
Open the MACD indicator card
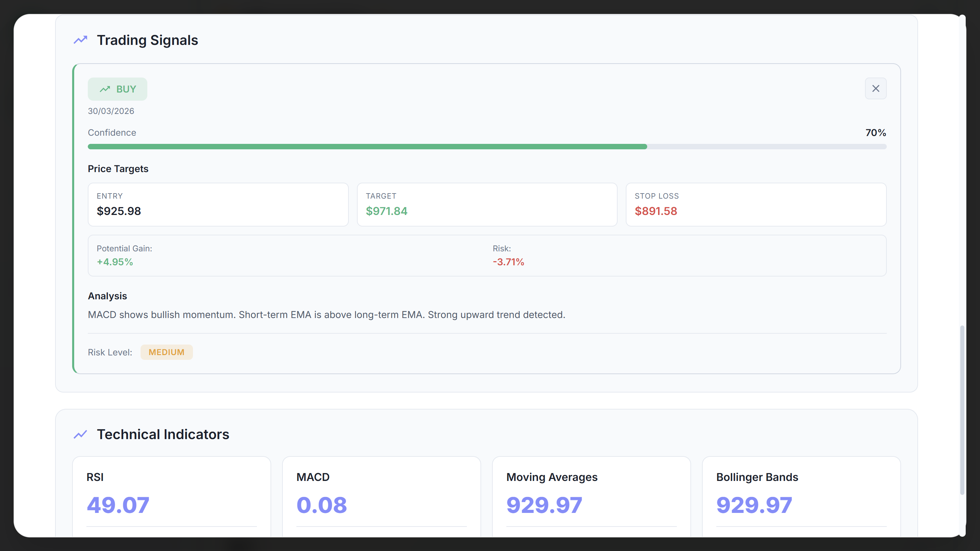381,494
